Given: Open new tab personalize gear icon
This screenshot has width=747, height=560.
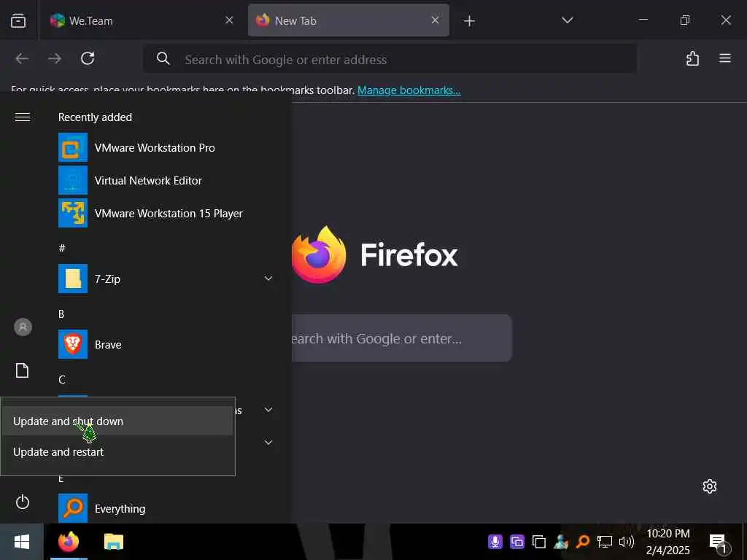Looking at the screenshot, I should [709, 486].
